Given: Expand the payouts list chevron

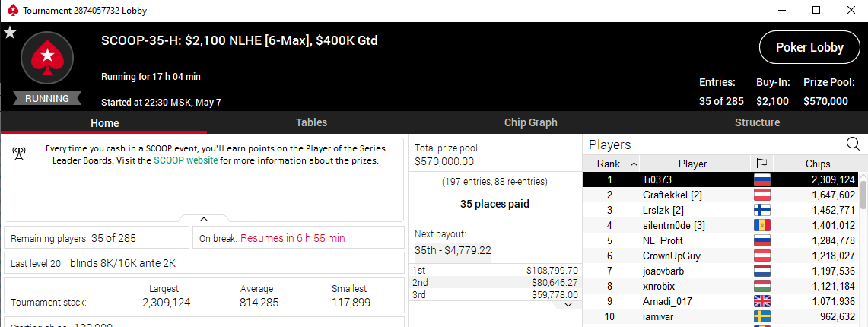Looking at the screenshot, I should (567, 304).
